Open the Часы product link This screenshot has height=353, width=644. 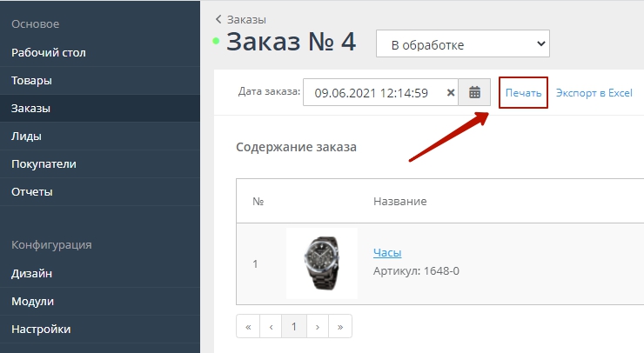[386, 252]
